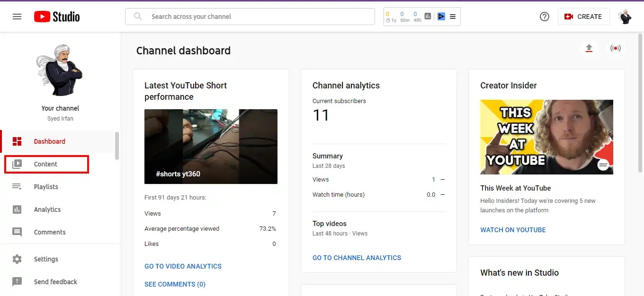Click the YouTube Studio logo

pos(57,17)
